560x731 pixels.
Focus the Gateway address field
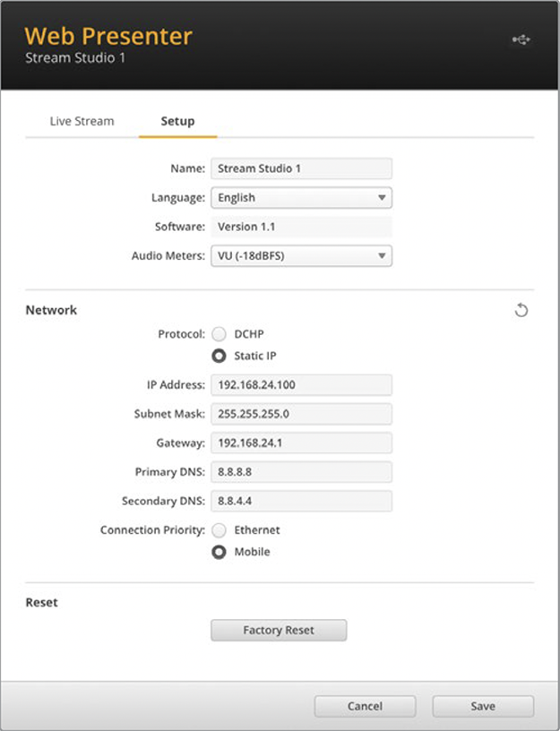coord(301,443)
